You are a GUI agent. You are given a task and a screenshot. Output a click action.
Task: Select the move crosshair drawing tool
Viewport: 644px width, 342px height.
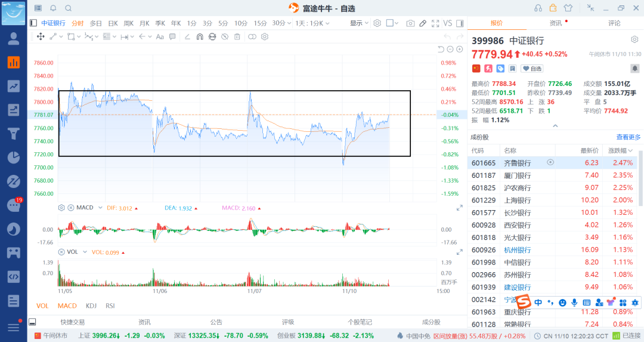(41, 36)
